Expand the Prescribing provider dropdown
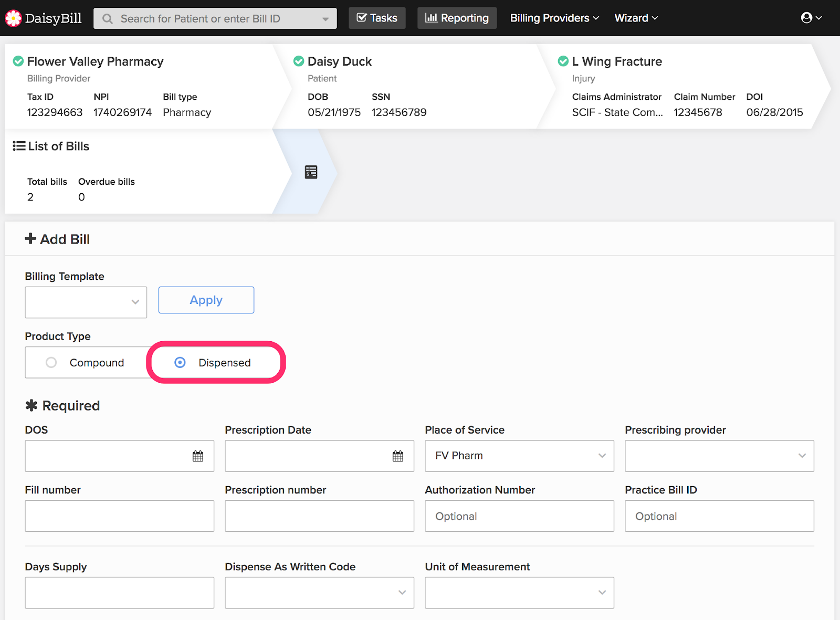The width and height of the screenshot is (840, 620). [719, 456]
